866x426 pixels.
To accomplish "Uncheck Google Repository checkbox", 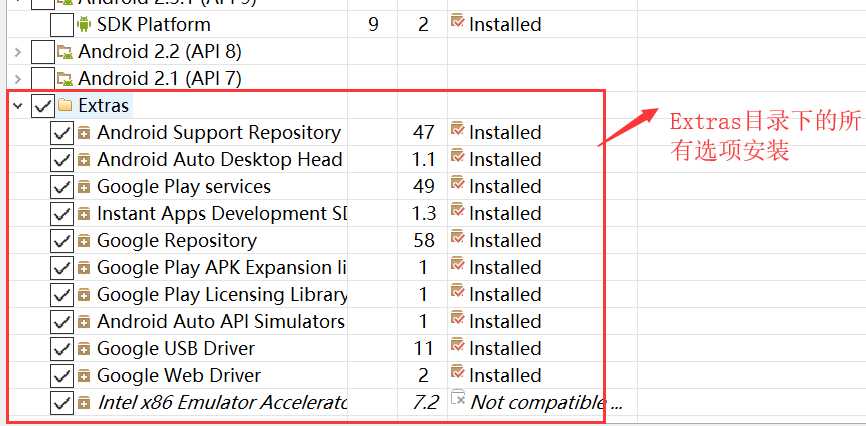I will point(61,241).
